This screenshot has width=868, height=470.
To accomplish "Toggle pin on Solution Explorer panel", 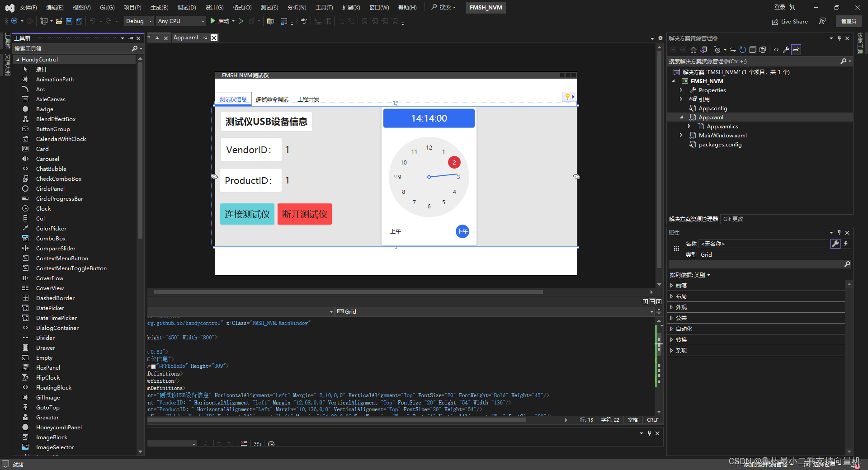I will [839, 38].
